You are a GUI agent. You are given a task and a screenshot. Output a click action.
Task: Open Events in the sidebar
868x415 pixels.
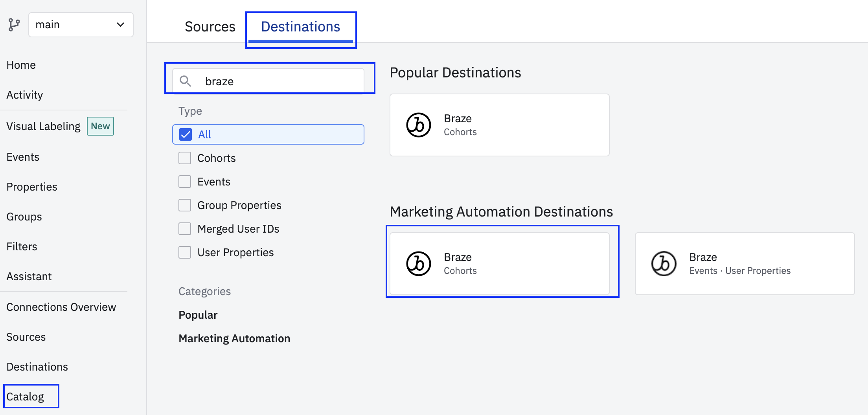[23, 157]
